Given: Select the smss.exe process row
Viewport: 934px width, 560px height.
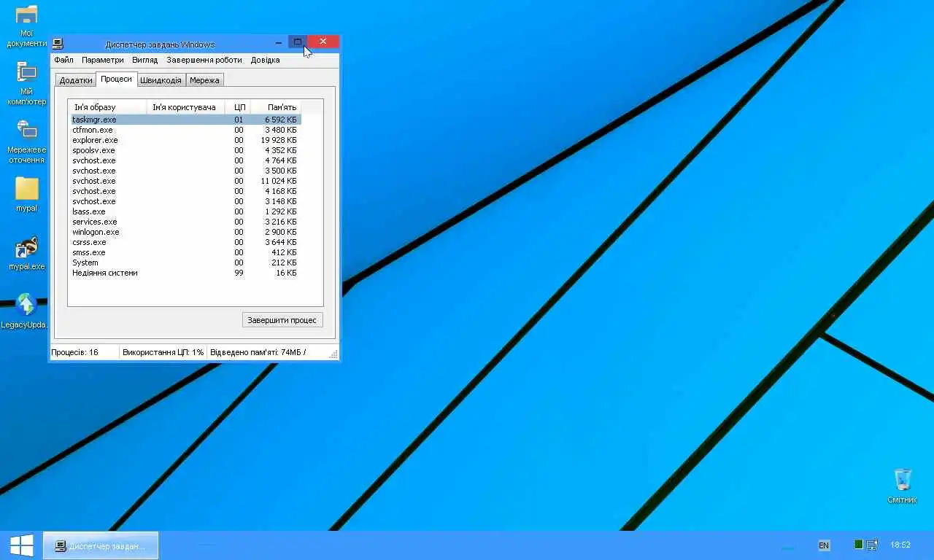Looking at the screenshot, I should 185,252.
